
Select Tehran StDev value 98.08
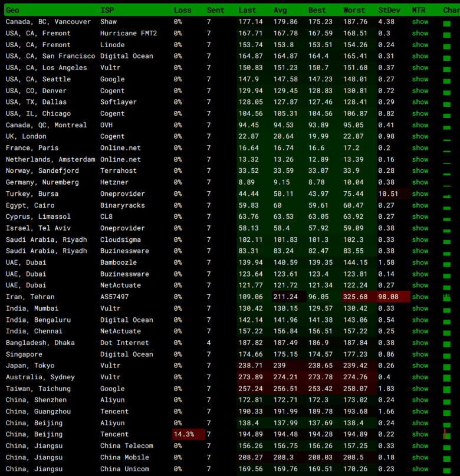tap(393, 297)
